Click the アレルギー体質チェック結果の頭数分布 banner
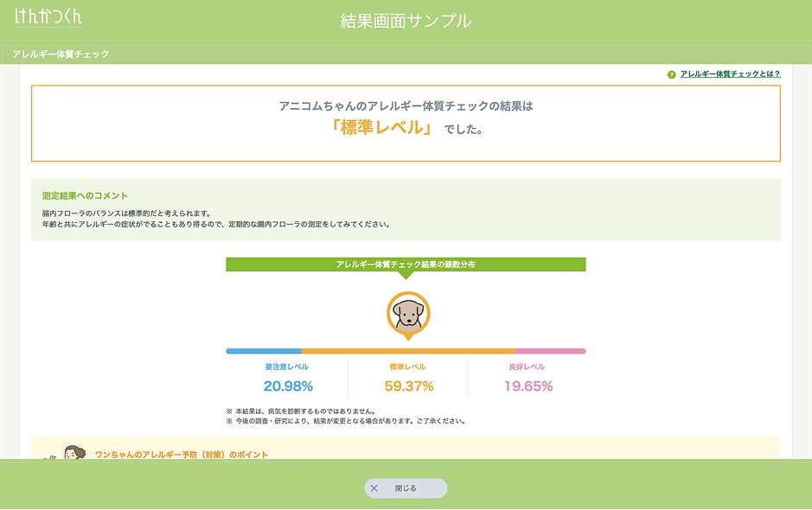 point(406,265)
